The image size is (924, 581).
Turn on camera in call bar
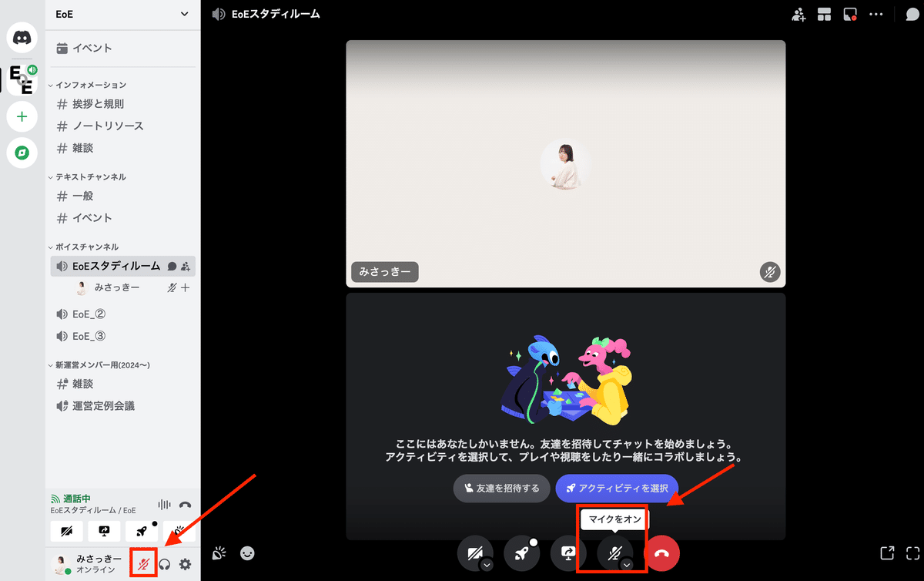[x=474, y=553]
